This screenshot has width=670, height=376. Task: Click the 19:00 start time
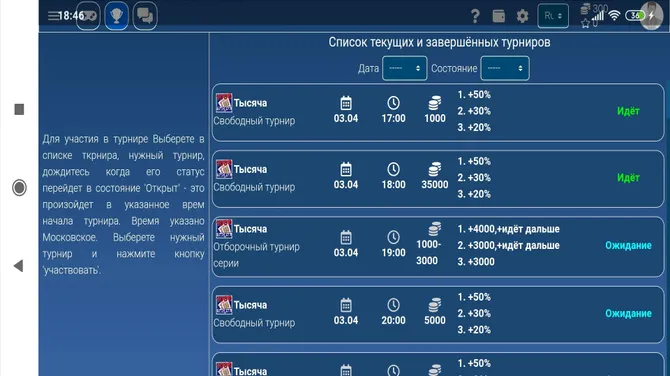pos(393,253)
